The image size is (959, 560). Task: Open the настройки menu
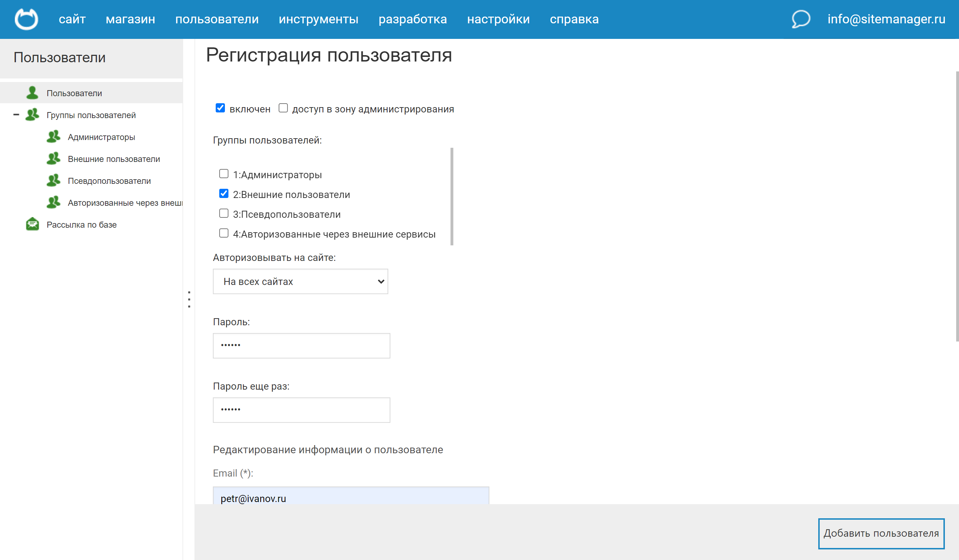498,19
